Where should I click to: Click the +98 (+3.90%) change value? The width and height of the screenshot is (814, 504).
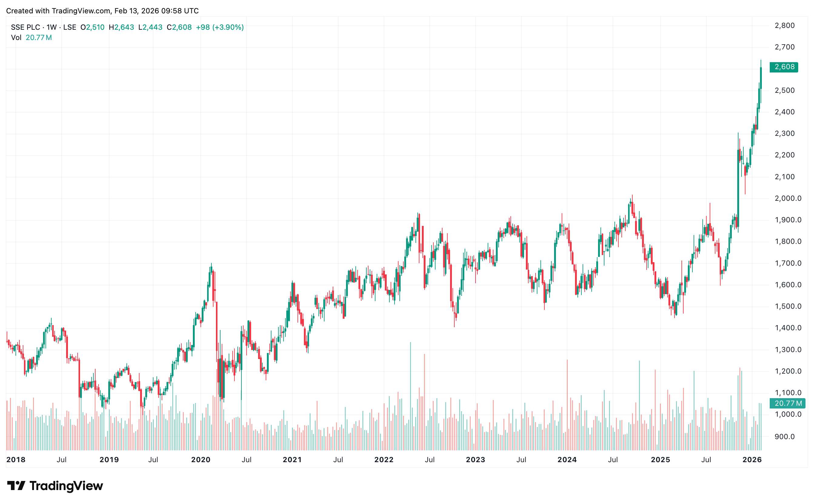(x=220, y=27)
